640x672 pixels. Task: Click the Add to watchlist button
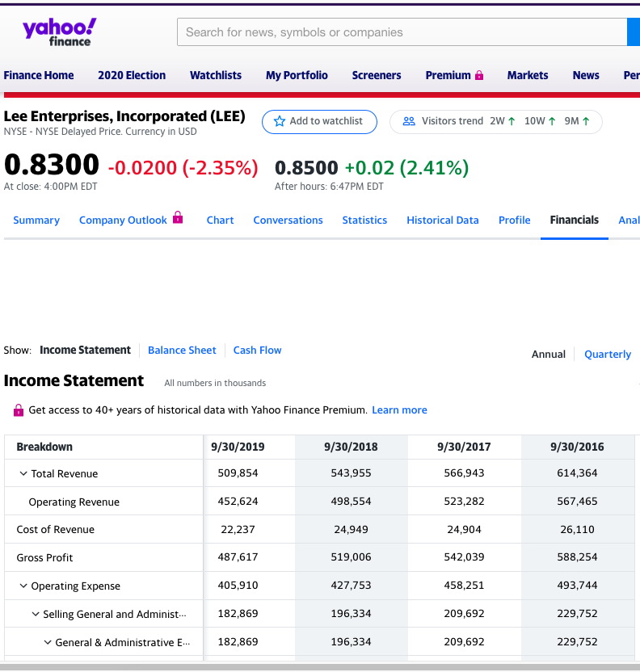[319, 122]
